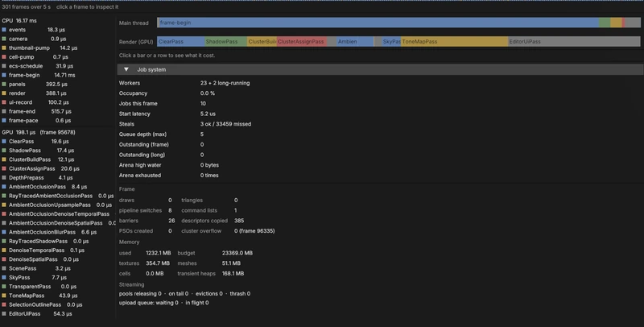This screenshot has width=644, height=327.
Task: Select the EditorUiPass bar in Render timeline
Action: [x=574, y=42]
